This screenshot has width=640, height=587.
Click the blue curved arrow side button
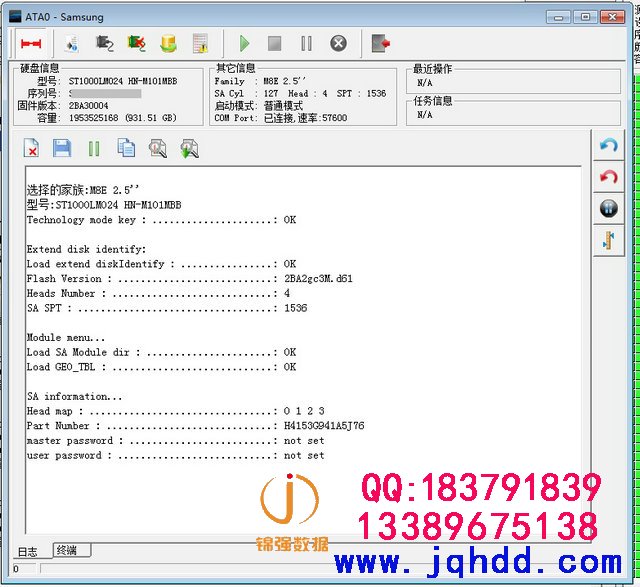point(609,145)
